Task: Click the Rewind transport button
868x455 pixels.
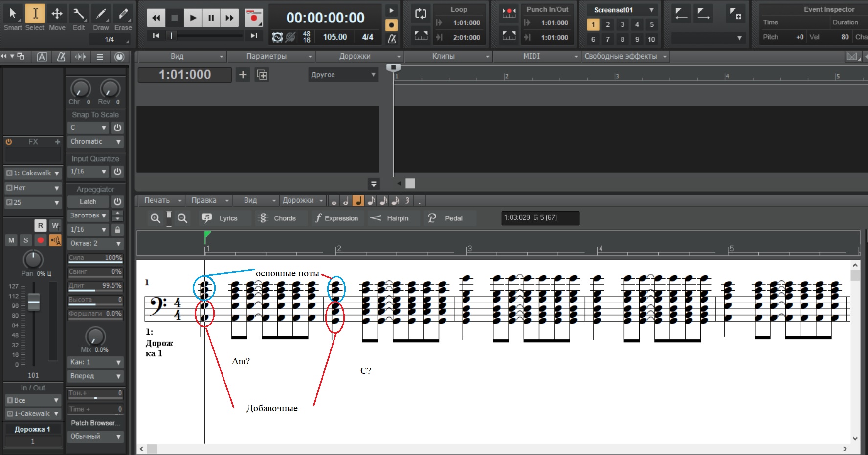Action: [x=156, y=18]
